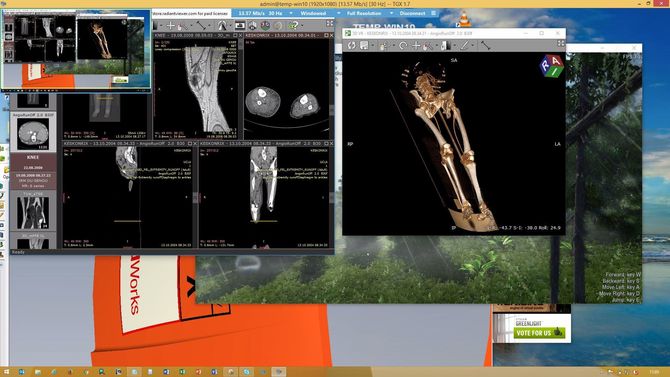The height and width of the screenshot is (377, 670).
Task: Open Windows Start button on taskbar
Action: click(x=6, y=372)
